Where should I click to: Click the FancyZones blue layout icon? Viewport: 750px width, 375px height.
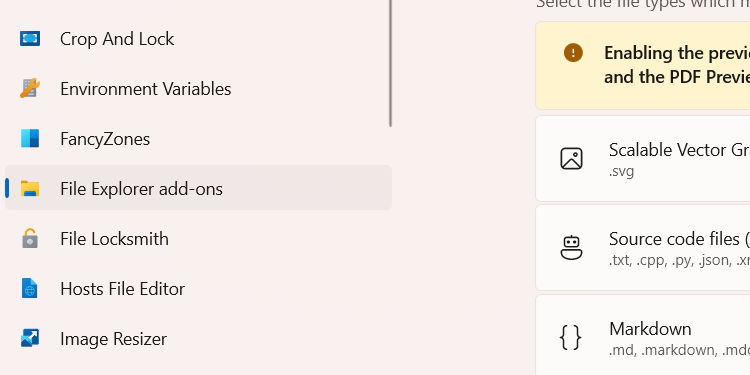coord(30,139)
